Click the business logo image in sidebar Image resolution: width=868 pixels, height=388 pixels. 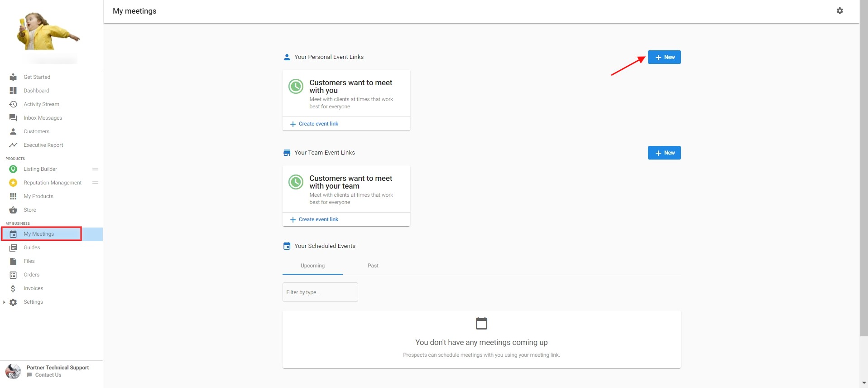pos(48,32)
